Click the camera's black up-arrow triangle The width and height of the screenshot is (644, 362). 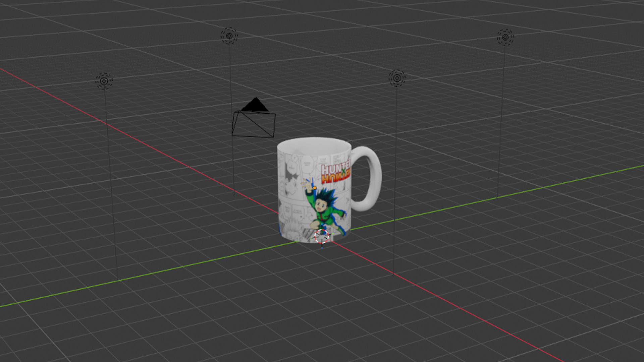click(255, 105)
